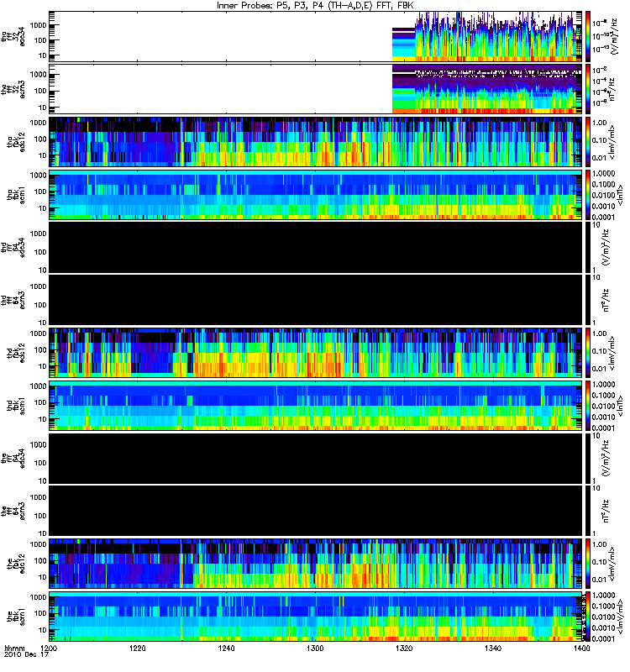Click the '1240' time axis label
The width and height of the screenshot is (630, 672).
click(226, 648)
